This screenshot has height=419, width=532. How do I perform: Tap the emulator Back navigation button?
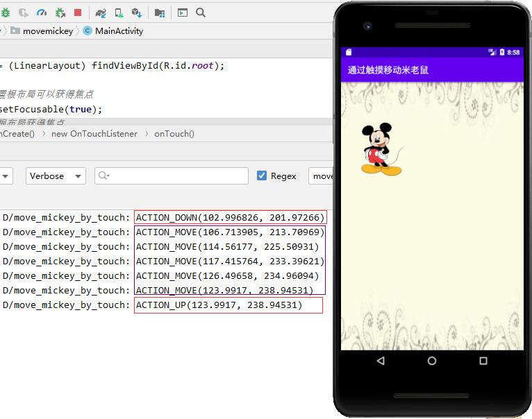coord(381,361)
